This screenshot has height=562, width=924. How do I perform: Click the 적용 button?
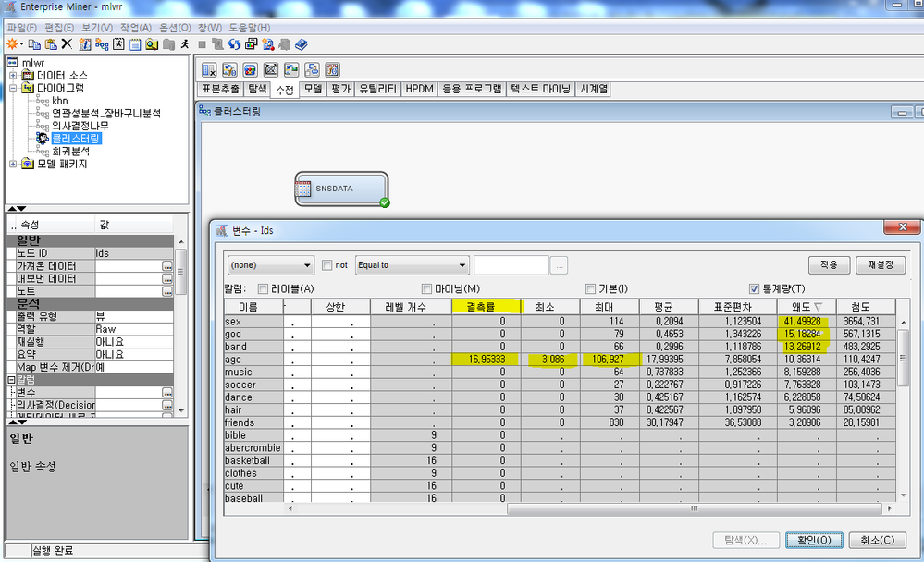(829, 265)
